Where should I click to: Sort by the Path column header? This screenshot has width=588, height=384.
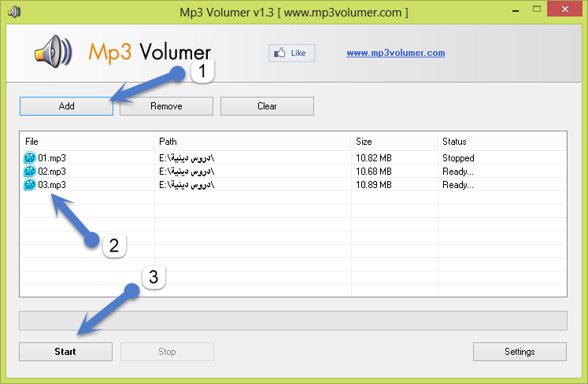(x=253, y=142)
